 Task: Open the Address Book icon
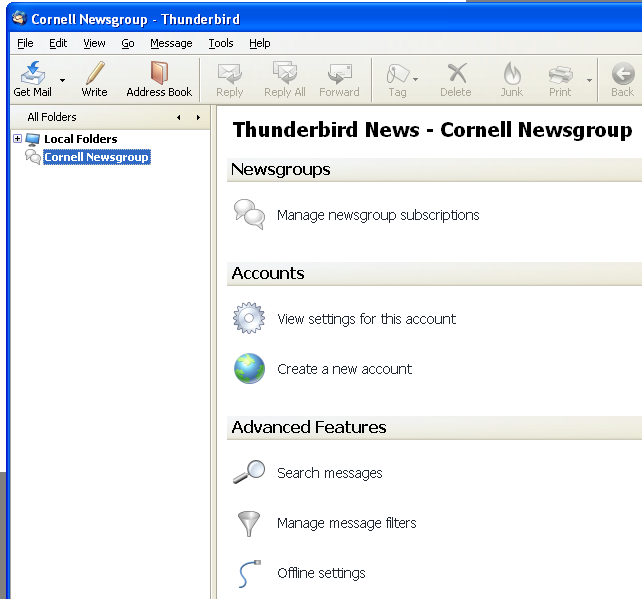[159, 74]
